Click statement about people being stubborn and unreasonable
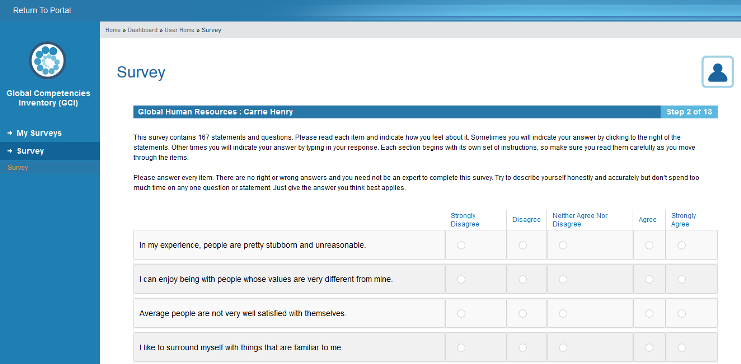Image resolution: width=741 pixels, height=364 pixels. pos(253,245)
